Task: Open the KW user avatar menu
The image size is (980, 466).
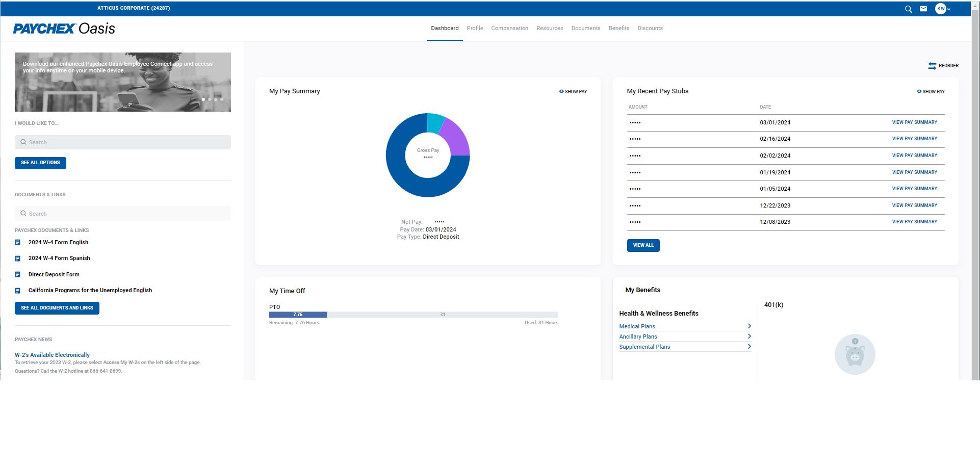Action: click(x=943, y=9)
